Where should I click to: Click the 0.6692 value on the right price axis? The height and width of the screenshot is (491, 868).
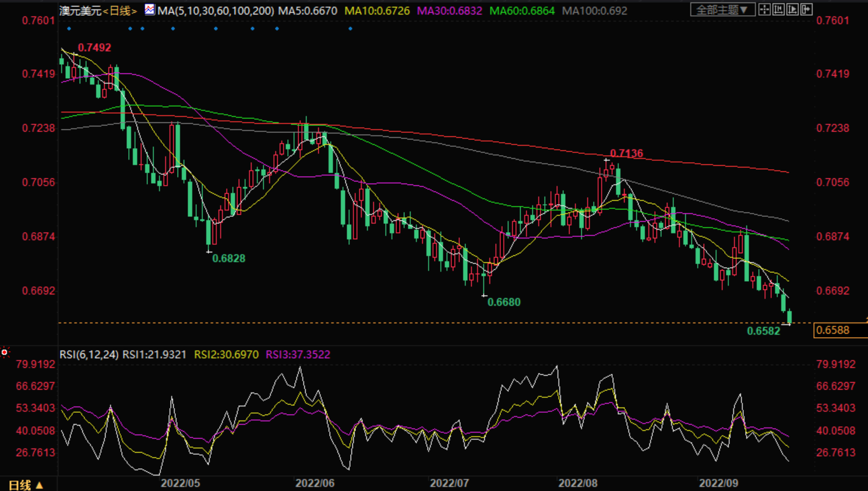point(833,291)
